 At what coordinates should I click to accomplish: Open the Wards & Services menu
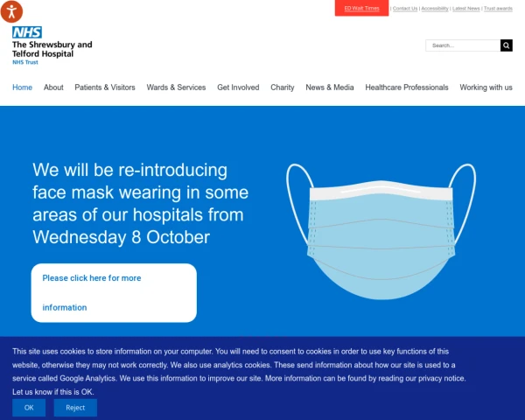click(176, 87)
